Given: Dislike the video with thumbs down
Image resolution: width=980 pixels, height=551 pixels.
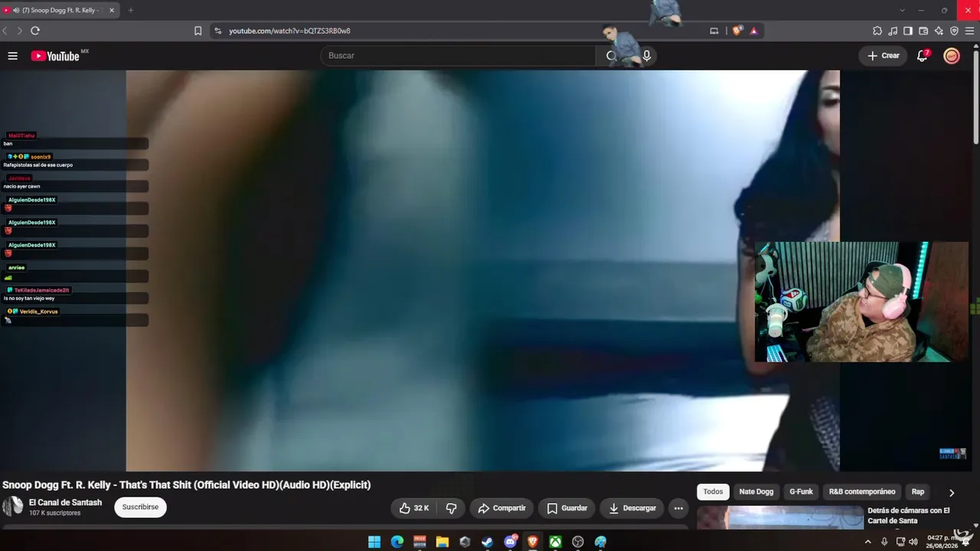Looking at the screenshot, I should tap(452, 508).
